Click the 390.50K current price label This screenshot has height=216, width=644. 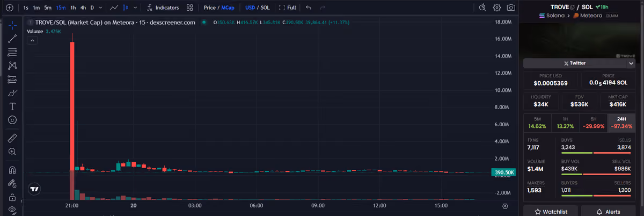point(503,172)
